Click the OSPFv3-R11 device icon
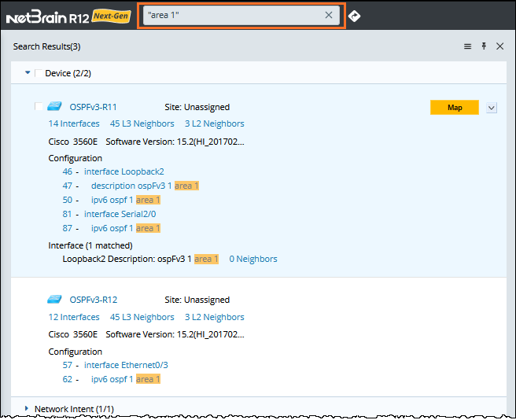Image resolution: width=516 pixels, height=420 pixels. tap(55, 107)
